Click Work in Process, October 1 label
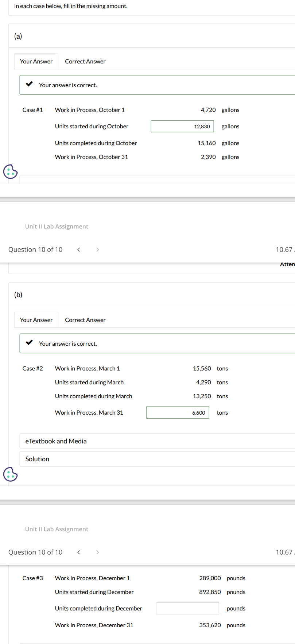The width and height of the screenshot is (295, 644). click(90, 110)
